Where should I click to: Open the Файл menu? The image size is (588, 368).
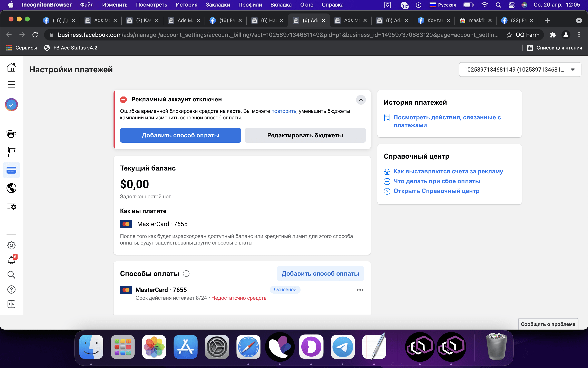tap(87, 5)
